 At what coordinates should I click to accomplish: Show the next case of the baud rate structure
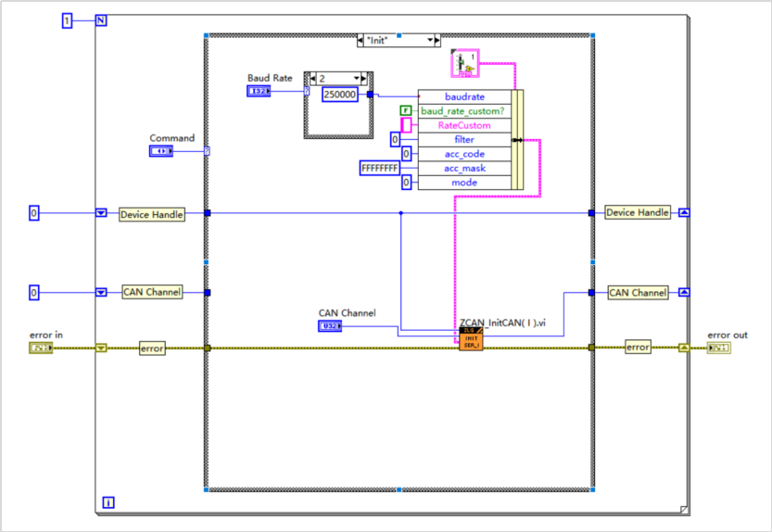364,79
